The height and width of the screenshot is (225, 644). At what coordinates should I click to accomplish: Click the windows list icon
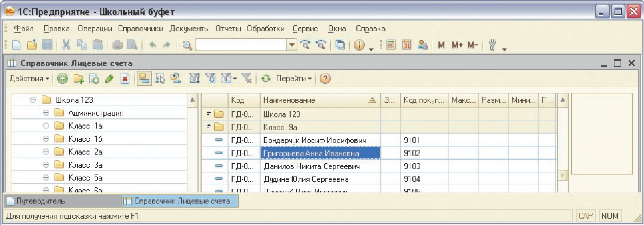click(341, 45)
